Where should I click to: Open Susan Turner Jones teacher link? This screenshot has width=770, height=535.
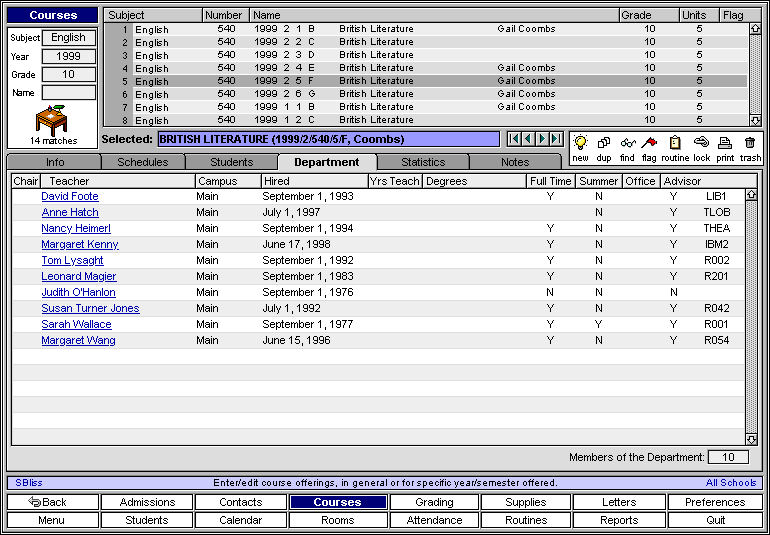click(90, 309)
